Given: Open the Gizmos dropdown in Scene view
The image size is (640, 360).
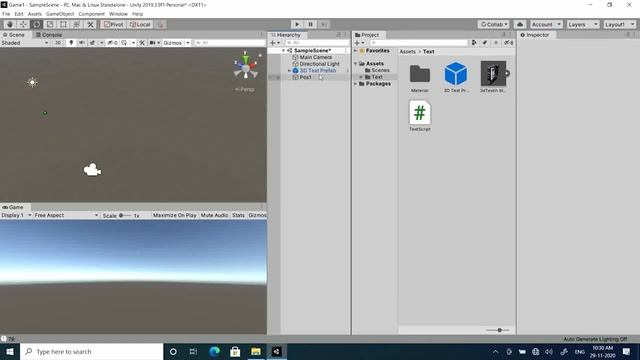Looking at the screenshot, I should [x=176, y=43].
